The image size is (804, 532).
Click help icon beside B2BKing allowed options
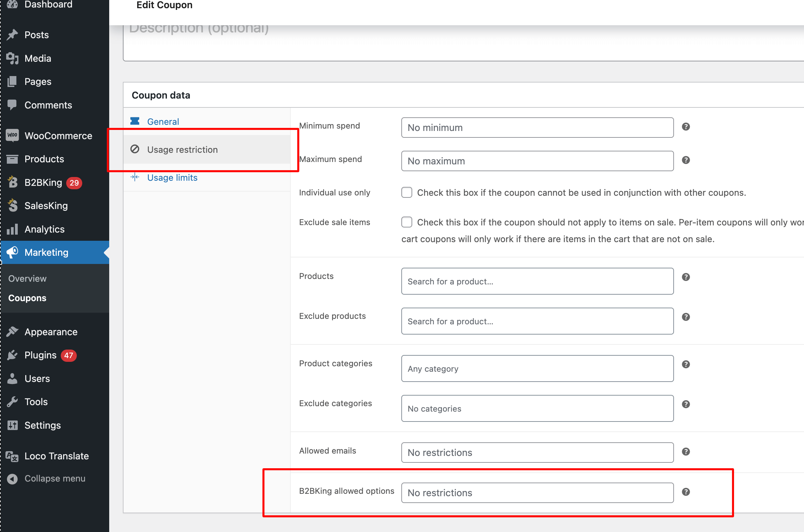(x=686, y=492)
